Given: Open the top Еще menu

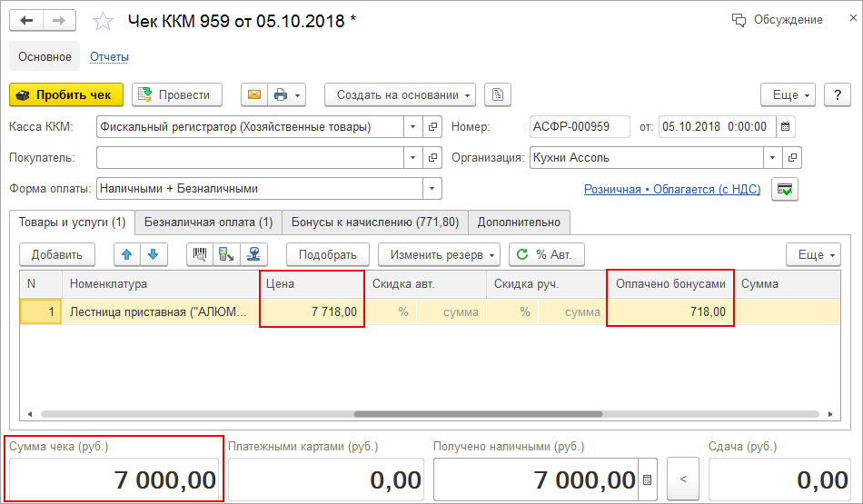Looking at the screenshot, I should click(x=788, y=94).
